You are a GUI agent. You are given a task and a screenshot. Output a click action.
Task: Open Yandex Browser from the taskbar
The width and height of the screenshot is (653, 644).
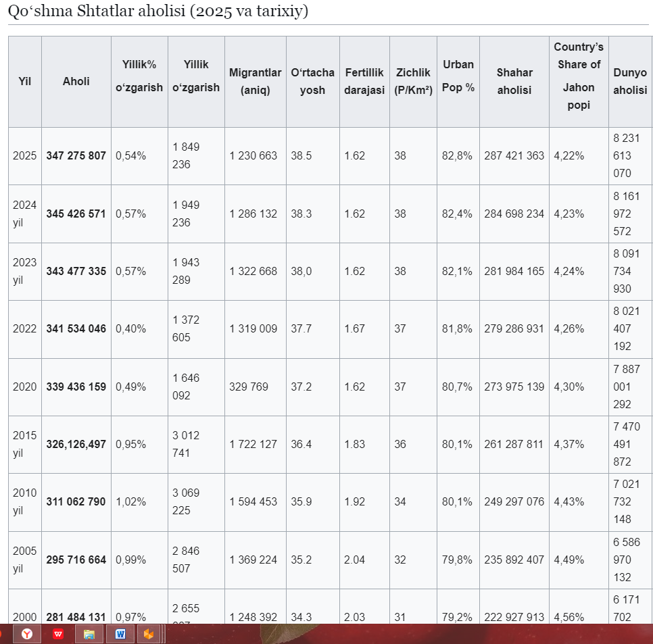click(27, 634)
